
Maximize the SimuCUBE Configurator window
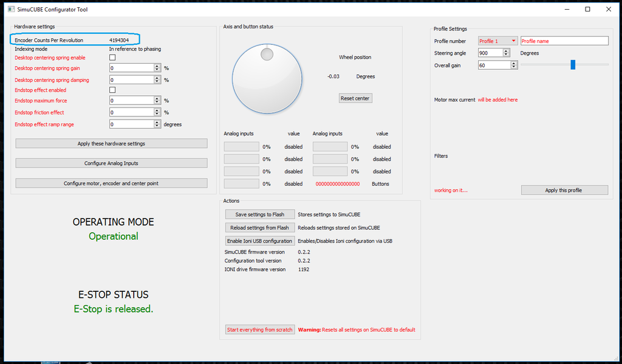tap(587, 9)
